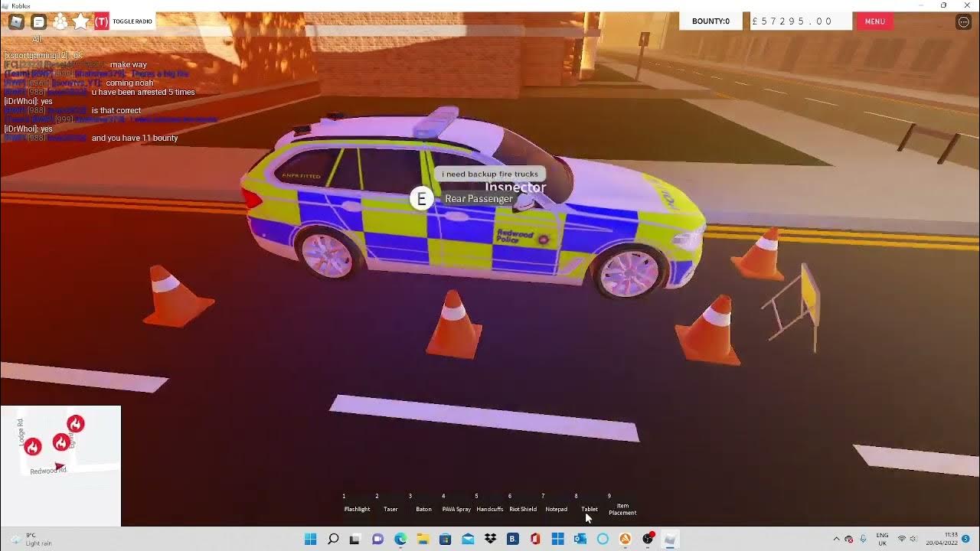
Task: Open the three-dots options icon top right
Action: [x=964, y=22]
